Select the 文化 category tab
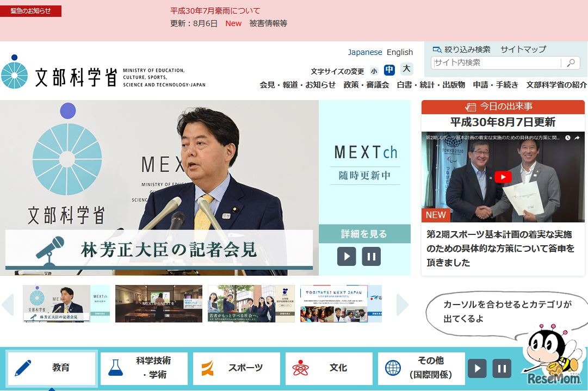 (x=329, y=368)
